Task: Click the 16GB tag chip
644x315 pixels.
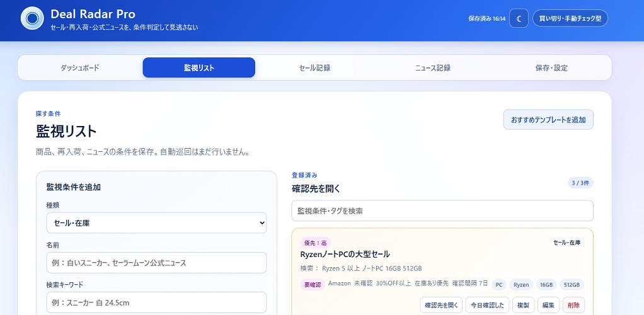Action: 546,285
